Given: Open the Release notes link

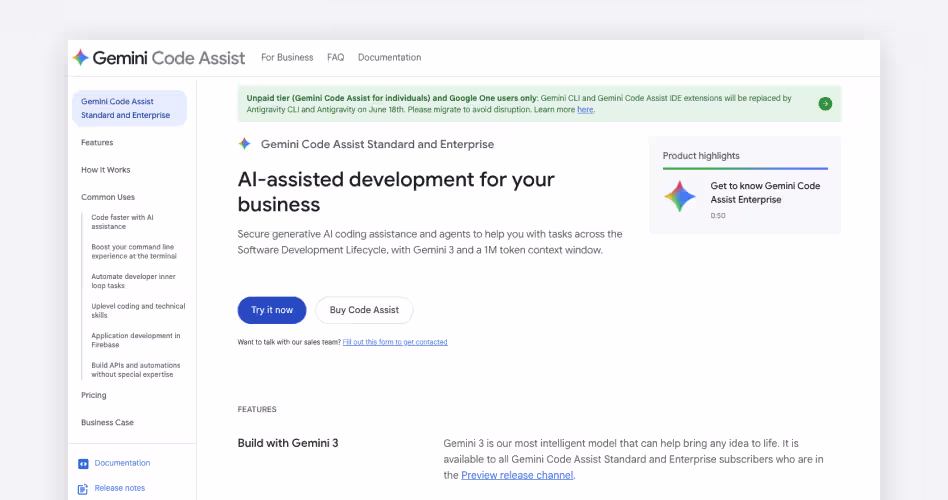Looking at the screenshot, I should pos(120,489).
